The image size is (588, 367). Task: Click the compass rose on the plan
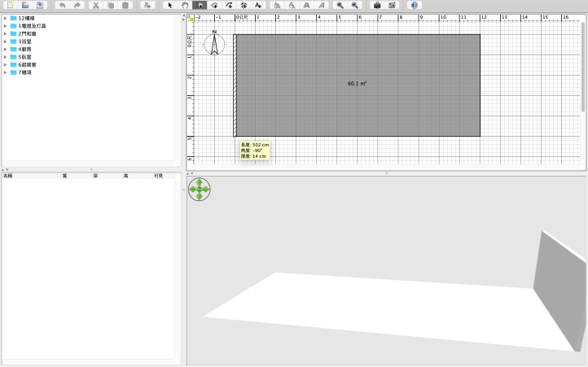tap(214, 43)
